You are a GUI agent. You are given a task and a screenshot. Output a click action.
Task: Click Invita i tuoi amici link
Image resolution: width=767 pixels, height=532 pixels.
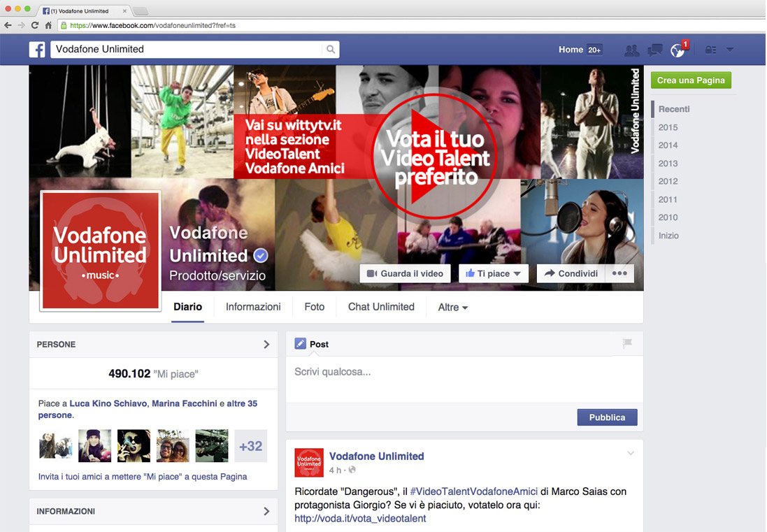pos(143,476)
